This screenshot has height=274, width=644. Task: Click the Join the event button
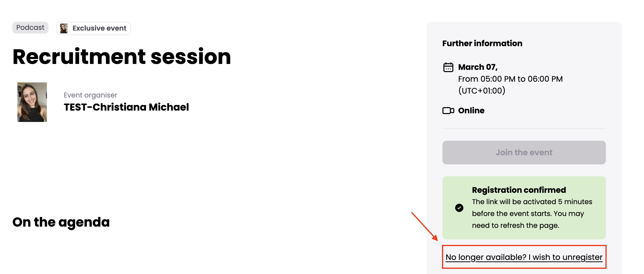(x=524, y=153)
